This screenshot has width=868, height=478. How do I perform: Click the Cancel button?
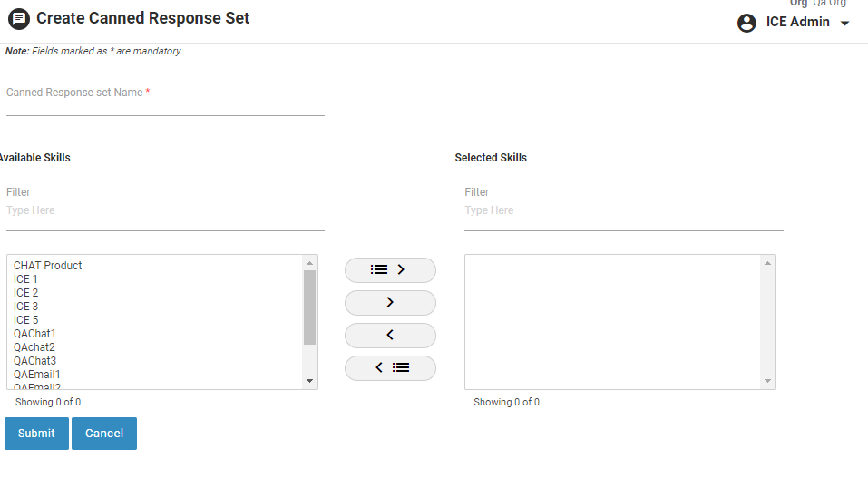point(104,434)
